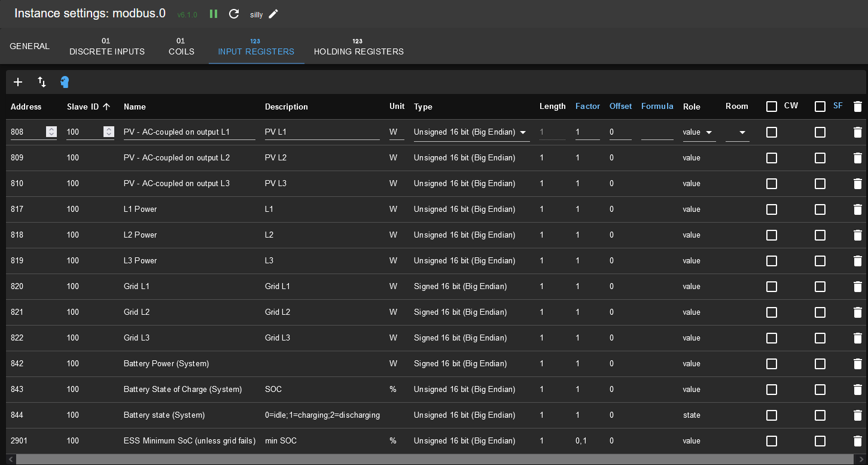Add a new register row
The image size is (868, 465).
[x=18, y=82]
